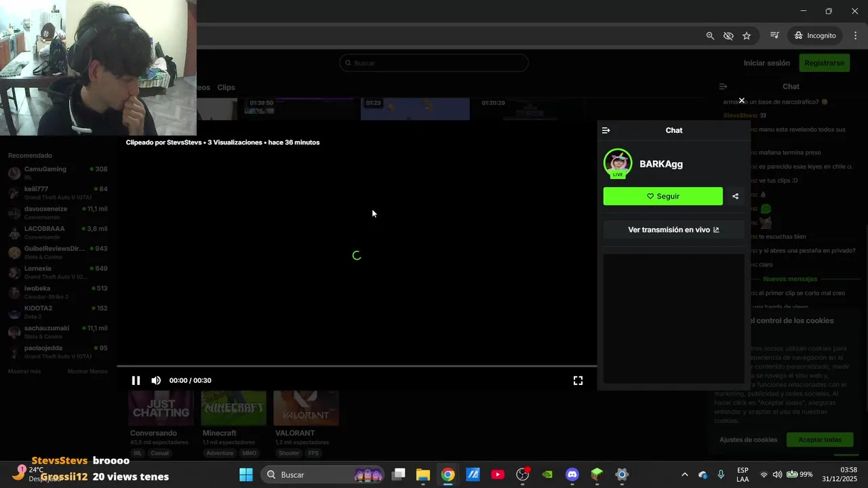Open recommended channel LACOBRAAA

[x=58, y=232]
